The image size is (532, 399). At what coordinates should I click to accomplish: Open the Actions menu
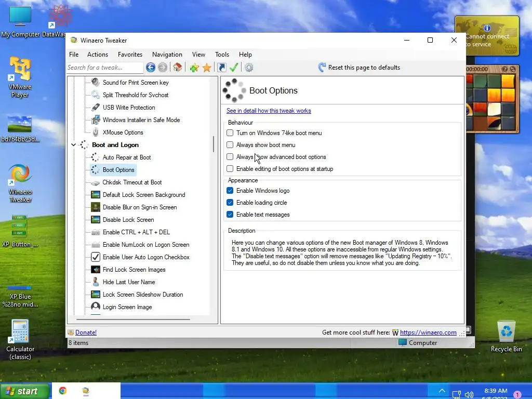98,55
